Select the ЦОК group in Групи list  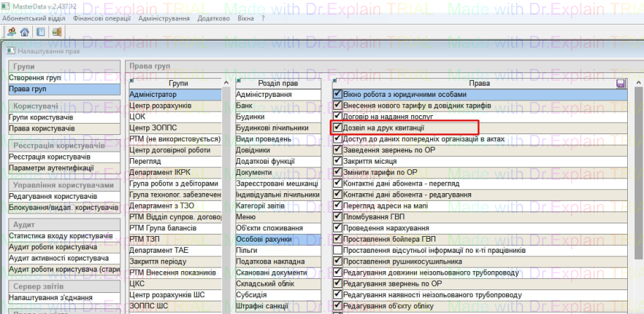pyautogui.click(x=140, y=117)
